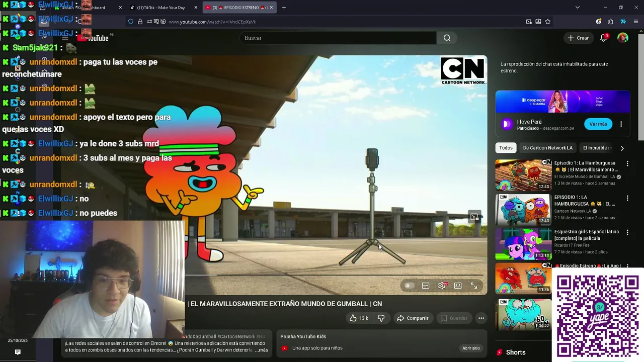Dislike the video

381,318
